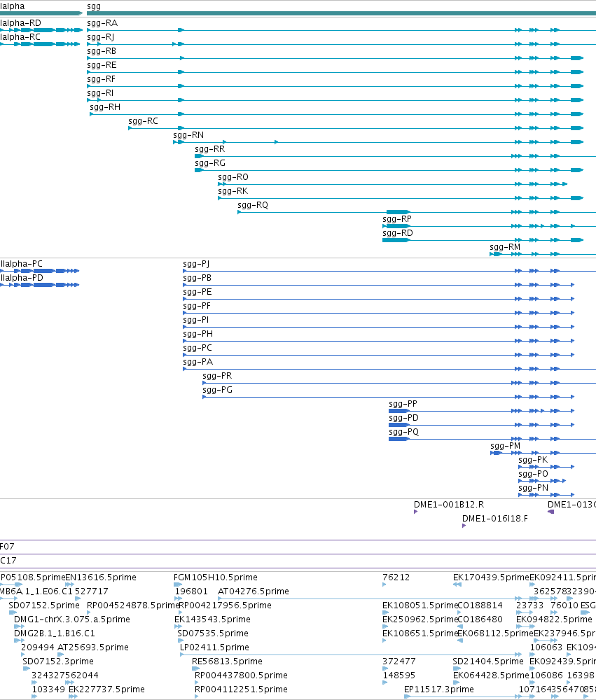The width and height of the screenshot is (596, 700).
Task: Select transcript sgg-RJ label
Action: (x=101, y=38)
